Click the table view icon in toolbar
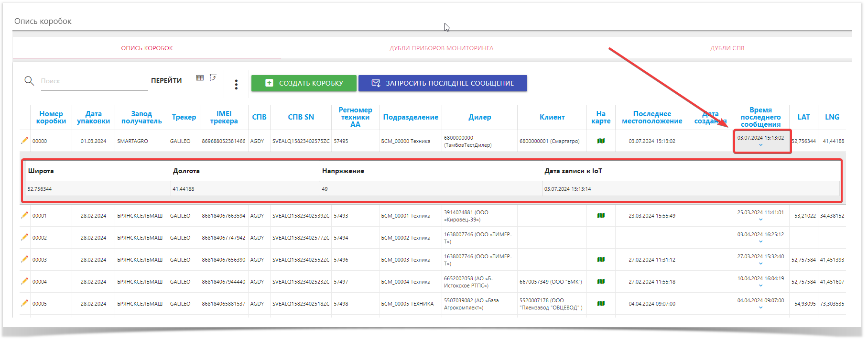 pos(200,78)
